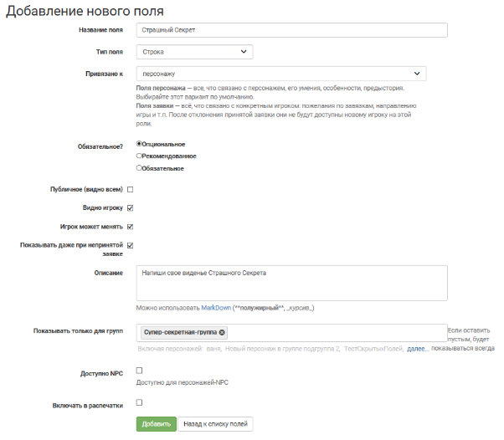Image resolution: width=504 pixels, height=440 pixels.
Task: Click the Название поля text field
Action: pos(292,30)
